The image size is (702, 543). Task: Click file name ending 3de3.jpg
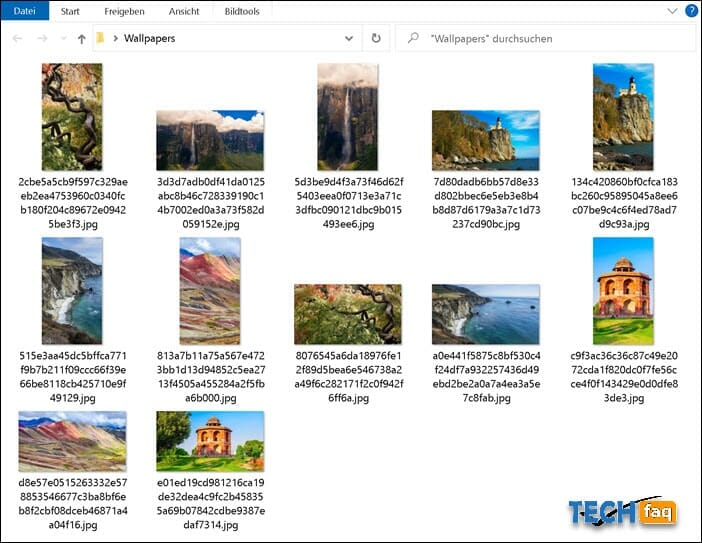click(x=624, y=376)
